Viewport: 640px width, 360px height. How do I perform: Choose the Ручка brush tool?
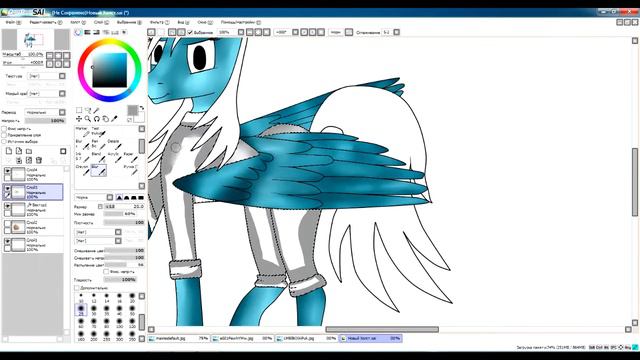[130, 170]
